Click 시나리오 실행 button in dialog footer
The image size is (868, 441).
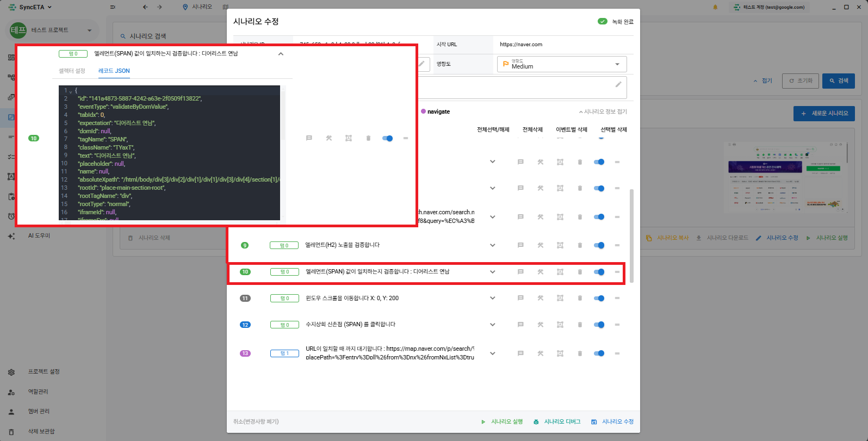502,421
